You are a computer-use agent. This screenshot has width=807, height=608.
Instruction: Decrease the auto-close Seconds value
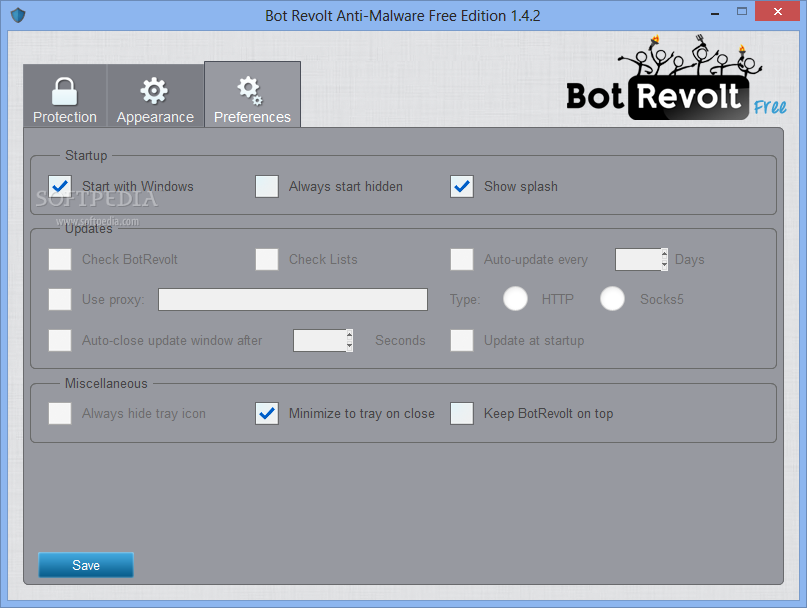pos(349,346)
